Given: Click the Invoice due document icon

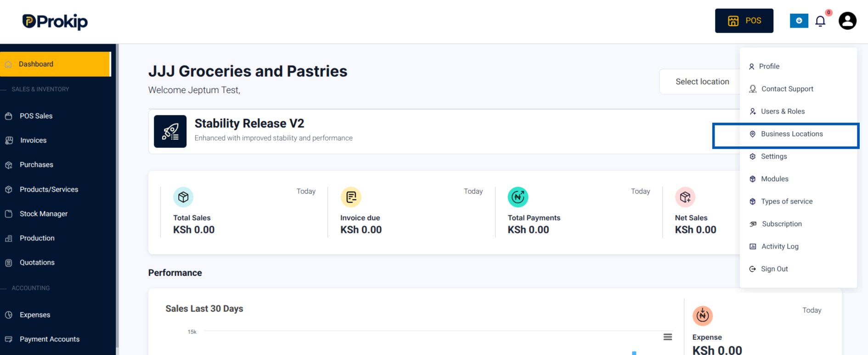Looking at the screenshot, I should pos(351,197).
